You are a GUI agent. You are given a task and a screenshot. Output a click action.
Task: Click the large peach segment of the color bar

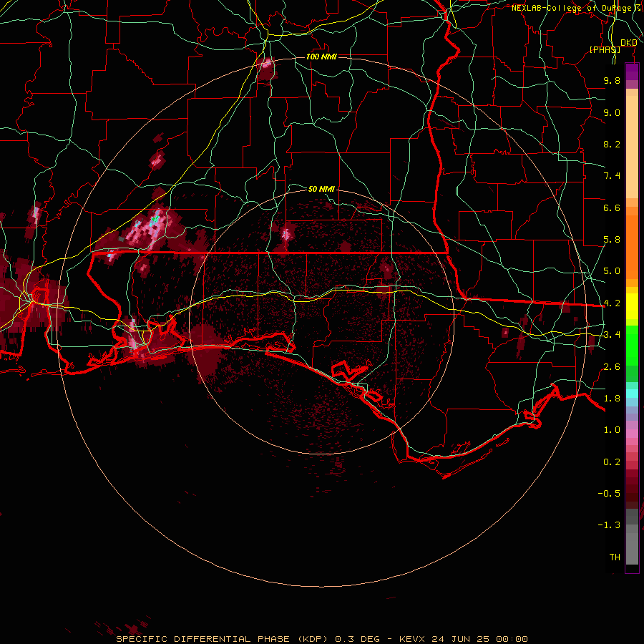click(x=632, y=147)
